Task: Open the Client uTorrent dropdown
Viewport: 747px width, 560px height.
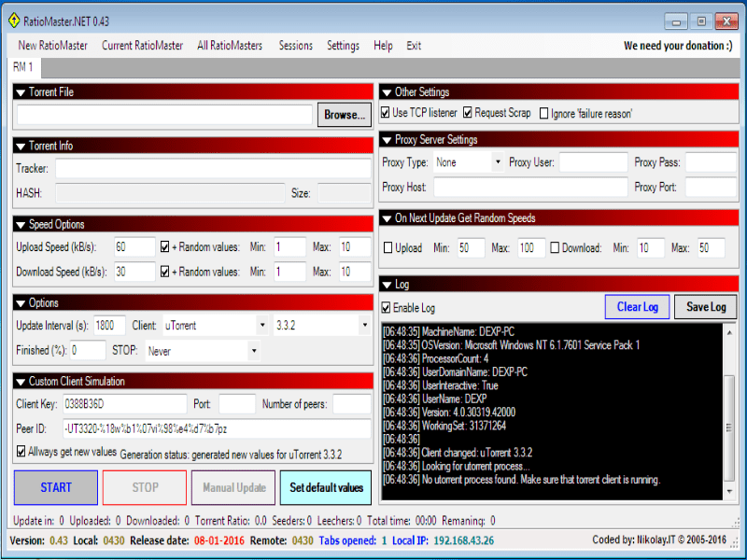Action: tap(262, 325)
